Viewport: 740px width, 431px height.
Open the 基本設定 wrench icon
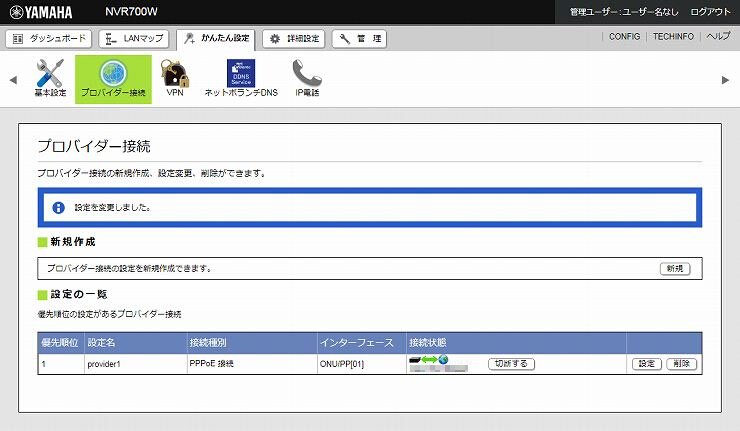(50, 78)
